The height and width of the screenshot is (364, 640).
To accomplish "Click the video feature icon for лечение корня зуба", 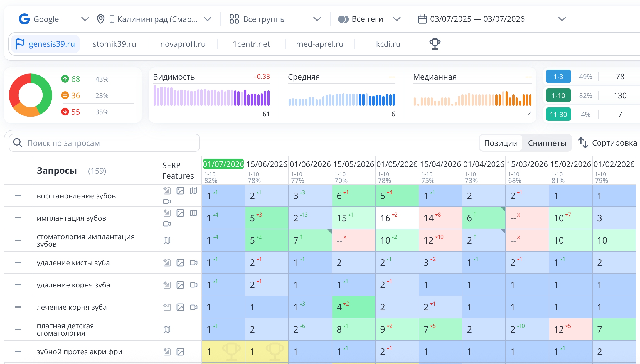I will coord(194,307).
